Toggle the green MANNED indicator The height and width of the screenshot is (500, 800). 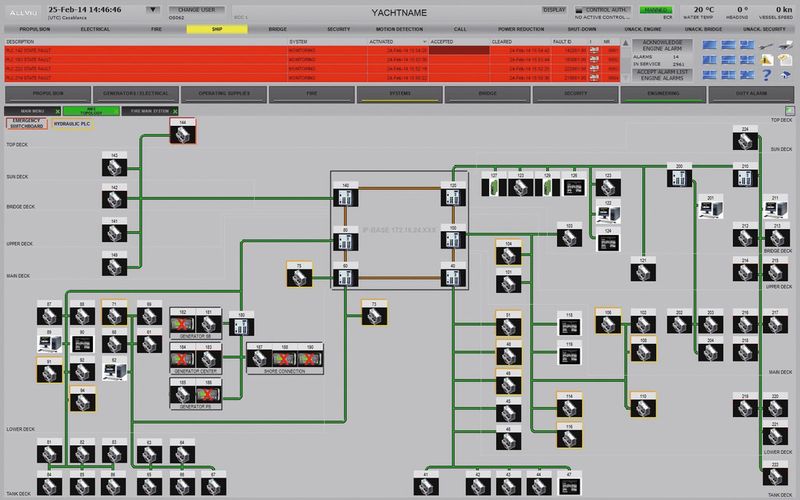click(656, 10)
